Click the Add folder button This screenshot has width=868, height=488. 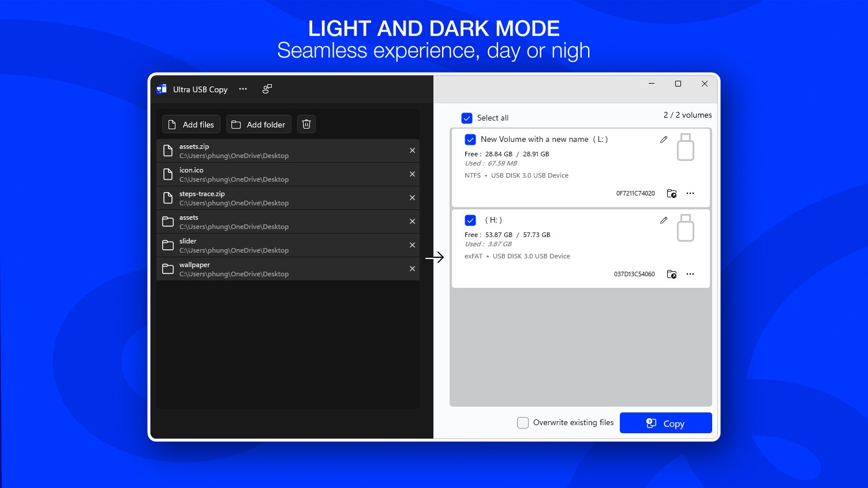click(259, 124)
